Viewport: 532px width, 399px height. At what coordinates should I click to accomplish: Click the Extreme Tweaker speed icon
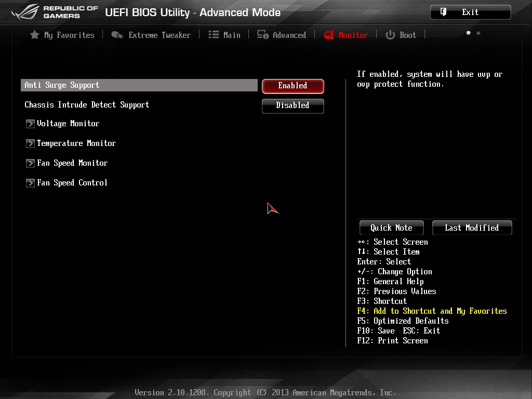click(x=117, y=35)
